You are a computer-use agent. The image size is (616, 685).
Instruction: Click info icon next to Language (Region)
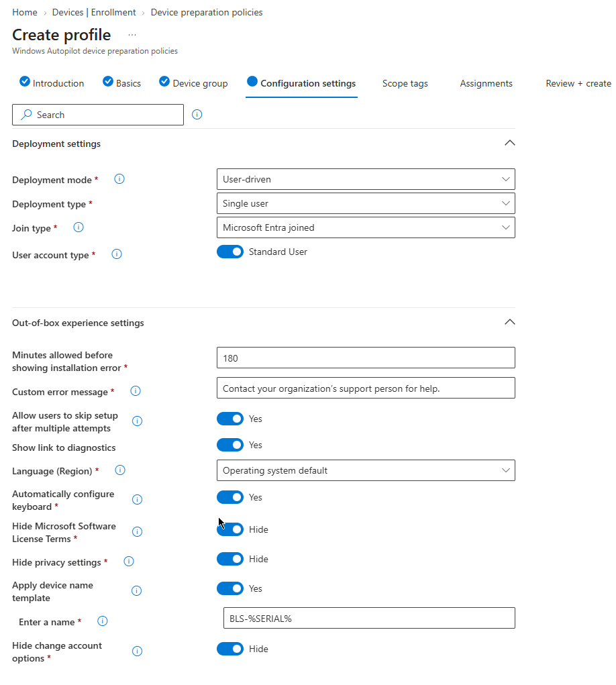(119, 470)
